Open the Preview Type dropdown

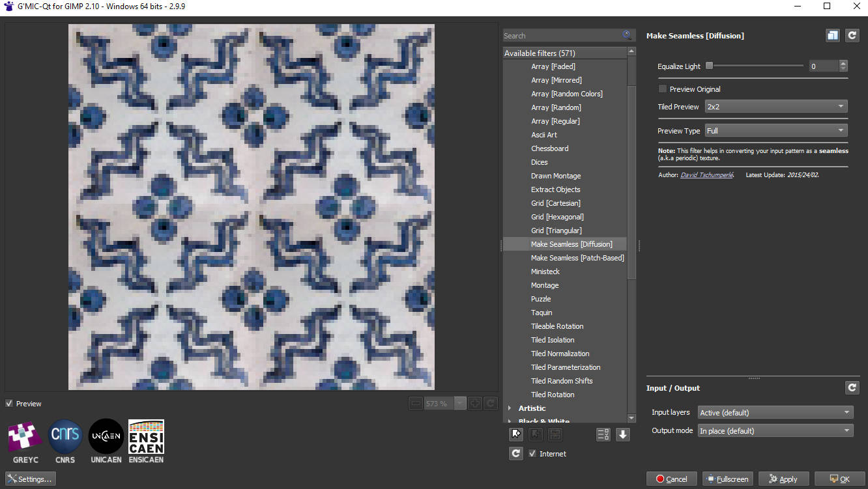(x=776, y=131)
